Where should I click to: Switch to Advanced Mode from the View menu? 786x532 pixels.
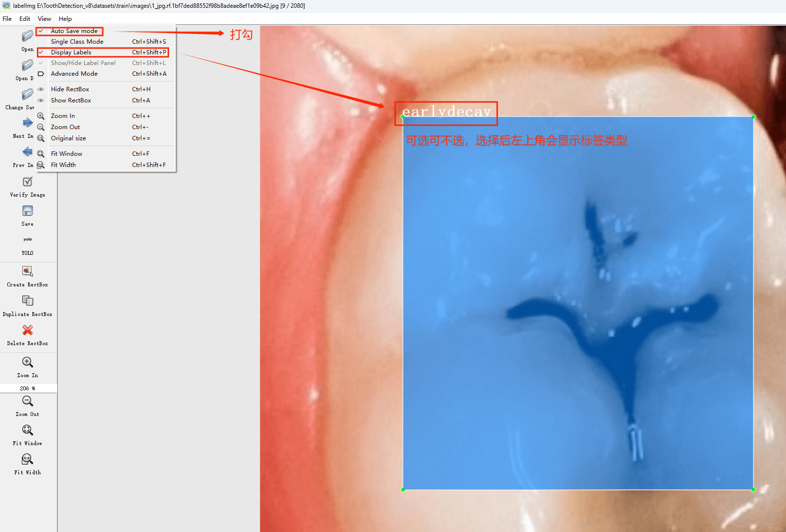click(x=105, y=74)
